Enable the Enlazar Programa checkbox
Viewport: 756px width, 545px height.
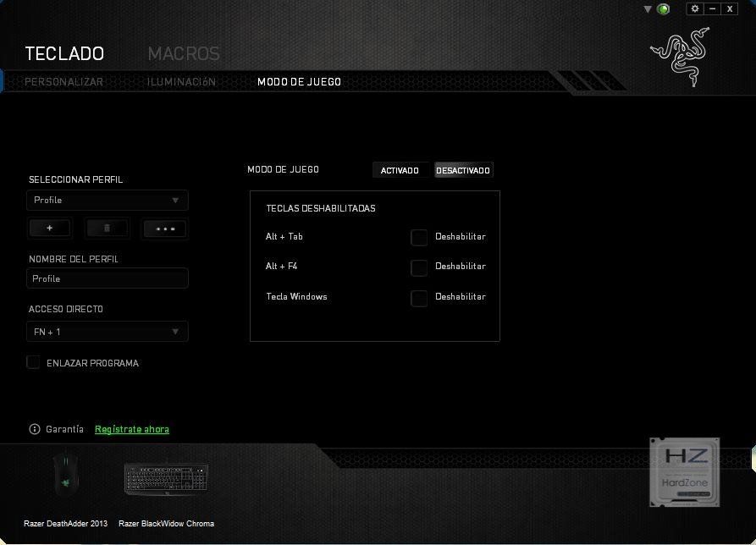click(33, 362)
